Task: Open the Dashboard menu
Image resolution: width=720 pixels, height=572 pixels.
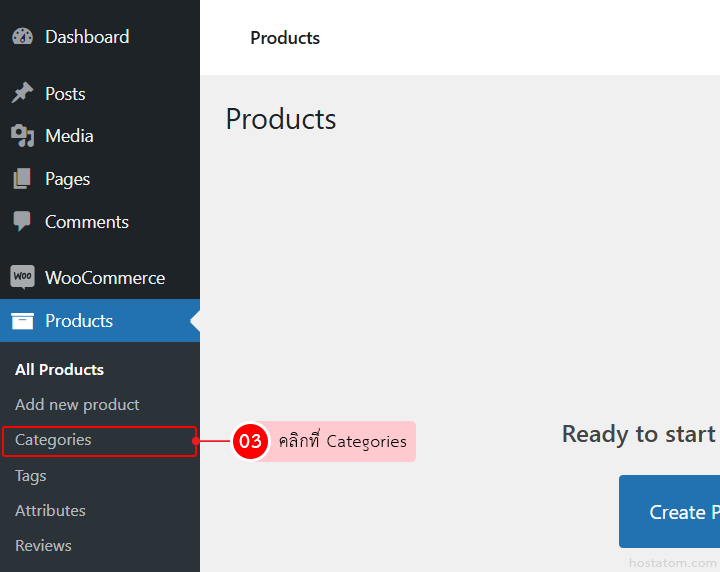Action: point(87,37)
